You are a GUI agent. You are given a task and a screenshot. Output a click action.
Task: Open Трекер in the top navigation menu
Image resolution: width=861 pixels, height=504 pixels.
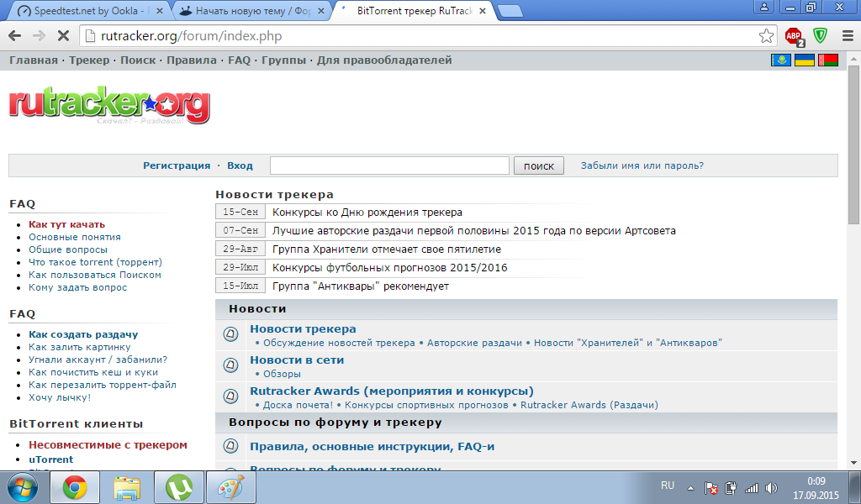(89, 60)
